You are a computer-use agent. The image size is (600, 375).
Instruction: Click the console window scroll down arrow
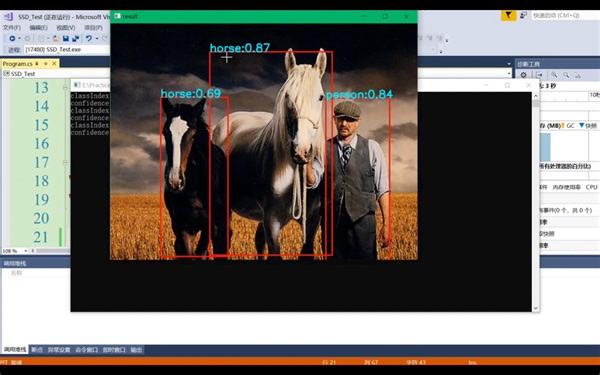coord(535,308)
